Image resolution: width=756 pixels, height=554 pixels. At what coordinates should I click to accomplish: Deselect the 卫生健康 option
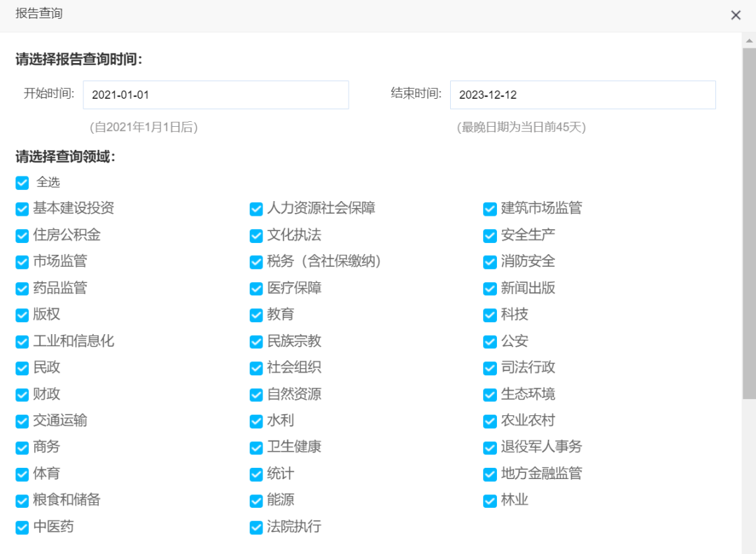pos(255,448)
